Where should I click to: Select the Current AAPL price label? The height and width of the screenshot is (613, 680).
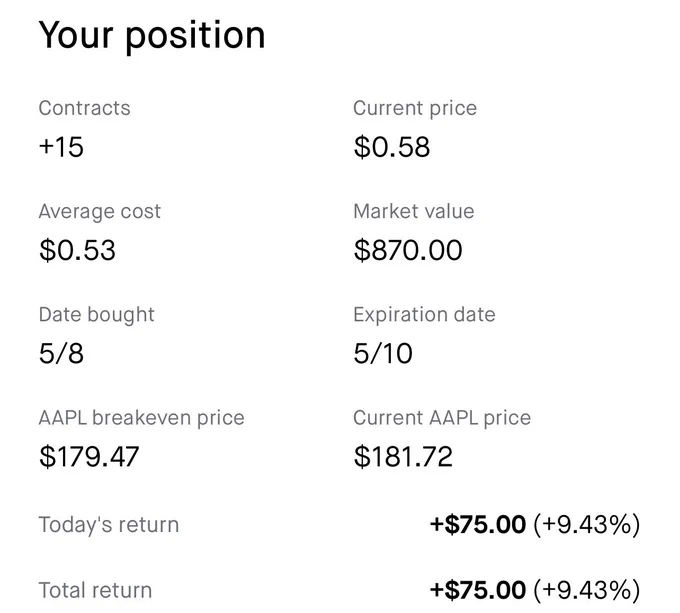coord(442,418)
